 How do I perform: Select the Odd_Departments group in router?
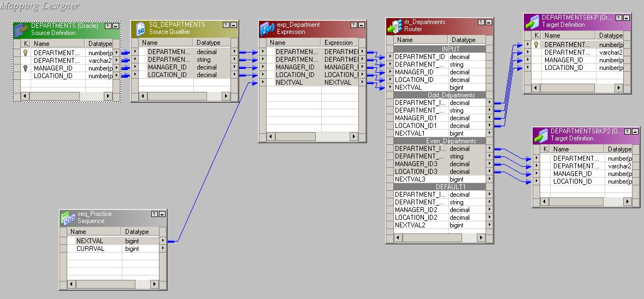click(440, 95)
